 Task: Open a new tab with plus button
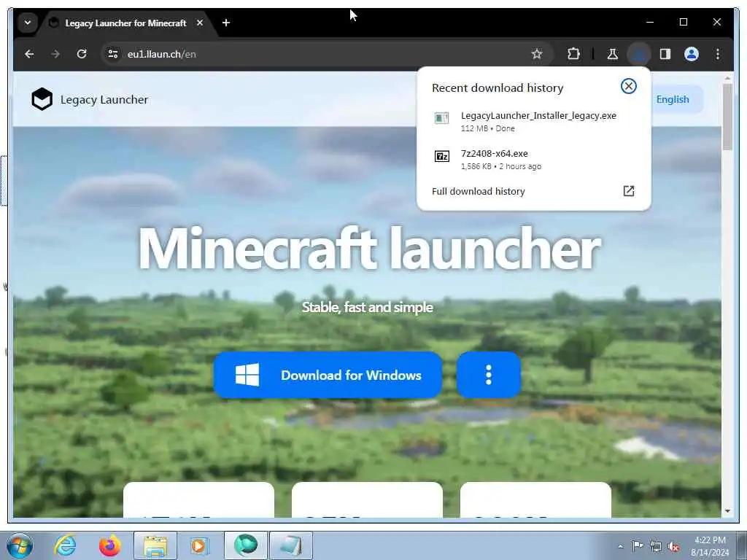coord(226,23)
